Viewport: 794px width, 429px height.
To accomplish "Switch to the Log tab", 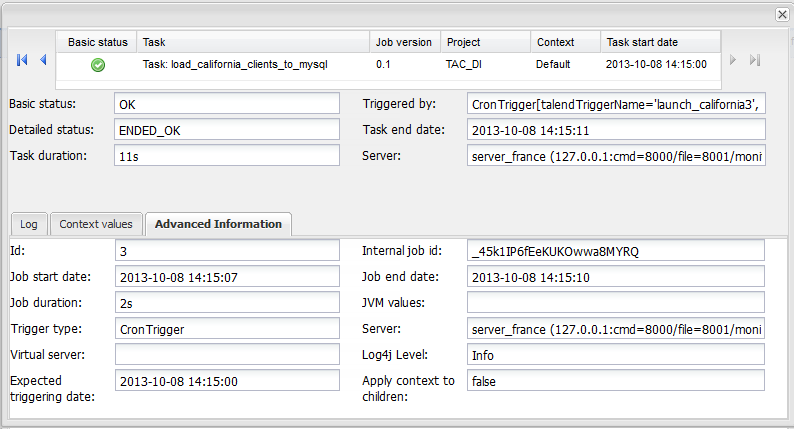I will pos(29,224).
